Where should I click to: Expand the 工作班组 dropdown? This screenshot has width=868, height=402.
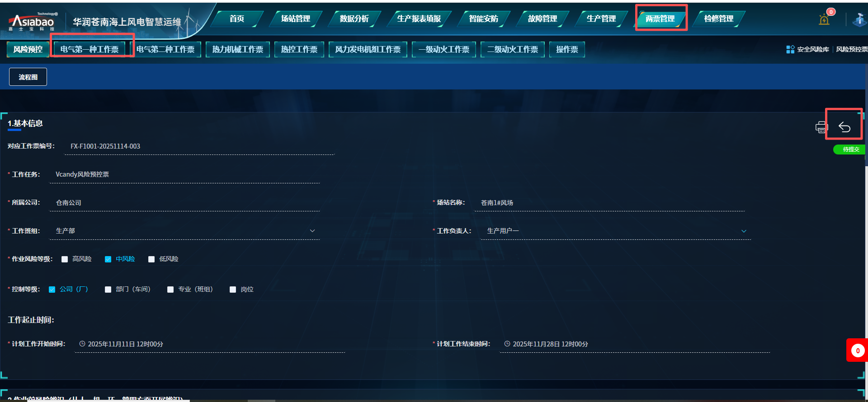coord(312,231)
